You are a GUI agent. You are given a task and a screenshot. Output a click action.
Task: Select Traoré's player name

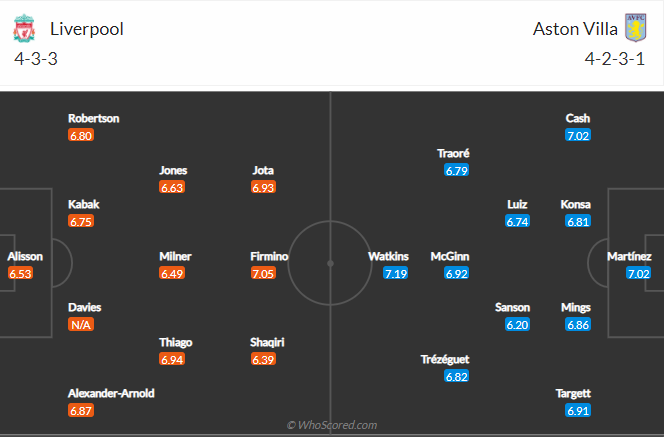(x=453, y=153)
